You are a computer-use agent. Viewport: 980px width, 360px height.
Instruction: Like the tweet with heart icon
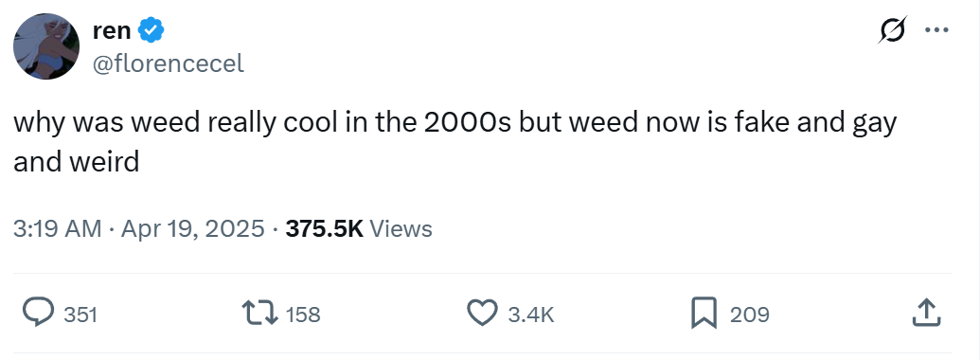483,314
